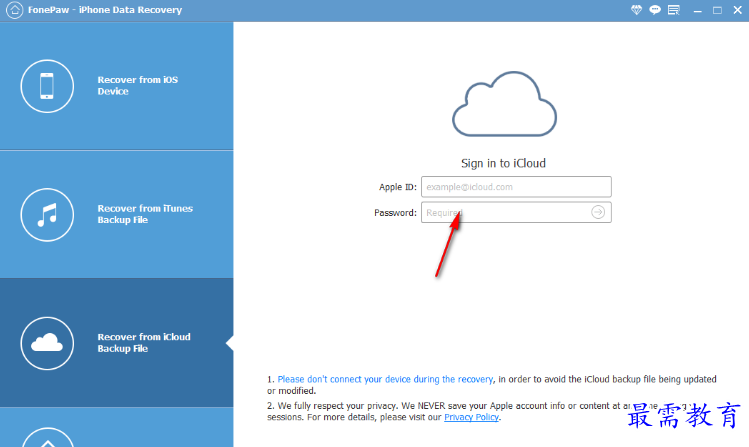
Task: Click the partially visible sidebar icon below iCloud
Action: tap(47, 438)
